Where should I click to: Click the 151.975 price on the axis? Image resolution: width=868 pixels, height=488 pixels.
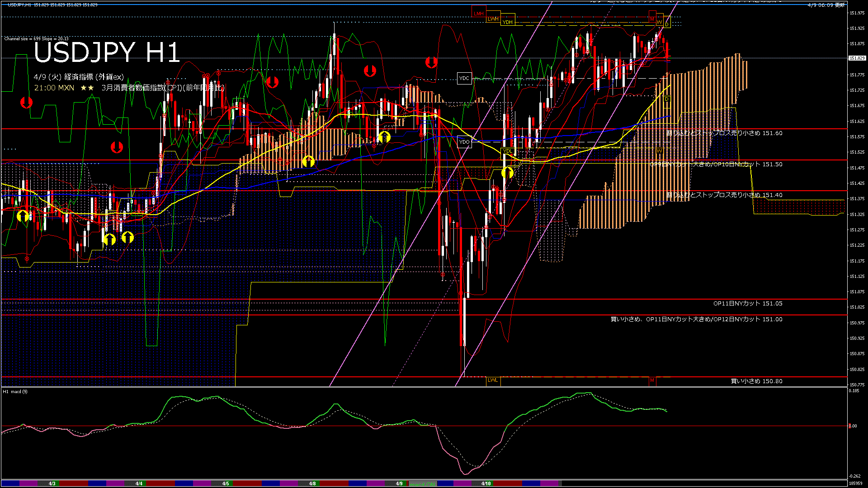pos(857,13)
